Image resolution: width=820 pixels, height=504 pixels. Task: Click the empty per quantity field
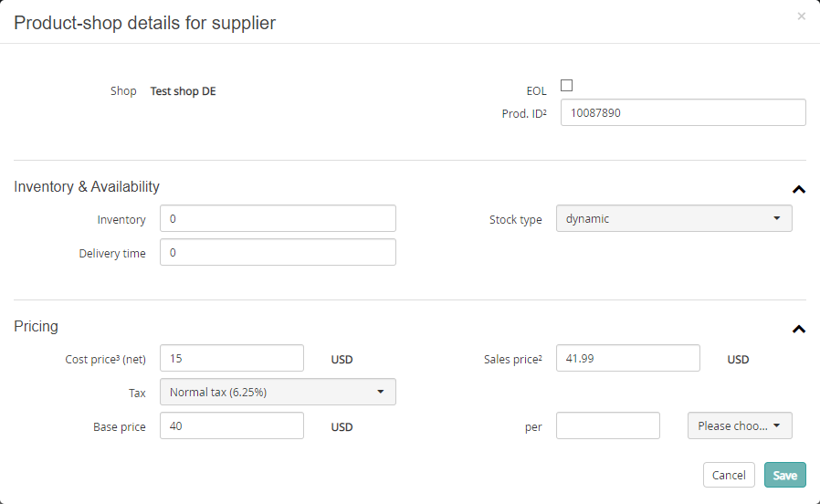click(607, 425)
